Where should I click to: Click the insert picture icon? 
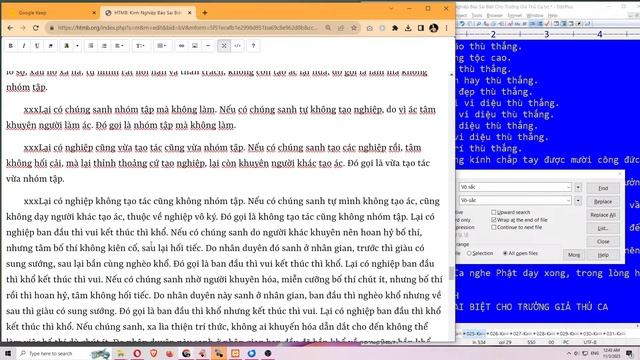click(195, 46)
